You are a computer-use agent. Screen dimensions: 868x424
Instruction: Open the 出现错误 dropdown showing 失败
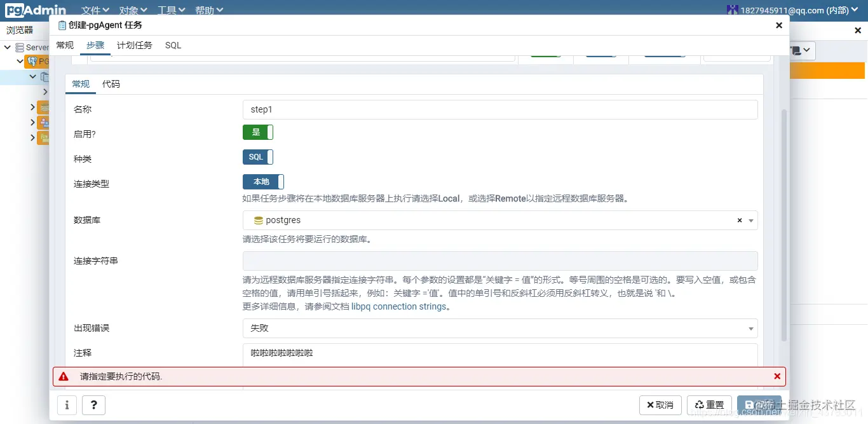(500, 329)
